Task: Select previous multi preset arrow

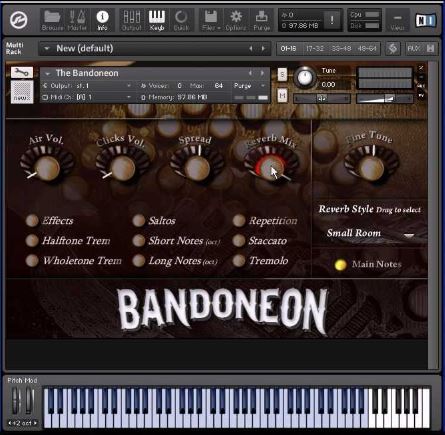Action: pos(251,49)
